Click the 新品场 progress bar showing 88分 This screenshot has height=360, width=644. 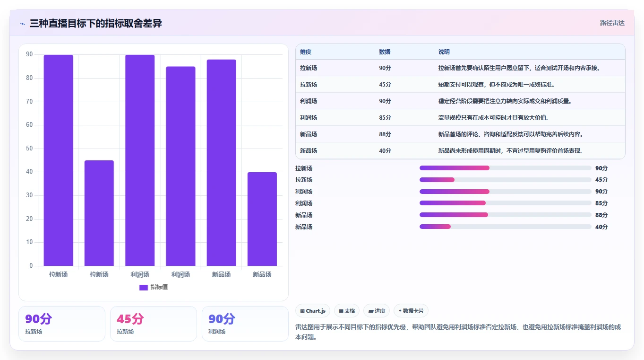click(506, 215)
